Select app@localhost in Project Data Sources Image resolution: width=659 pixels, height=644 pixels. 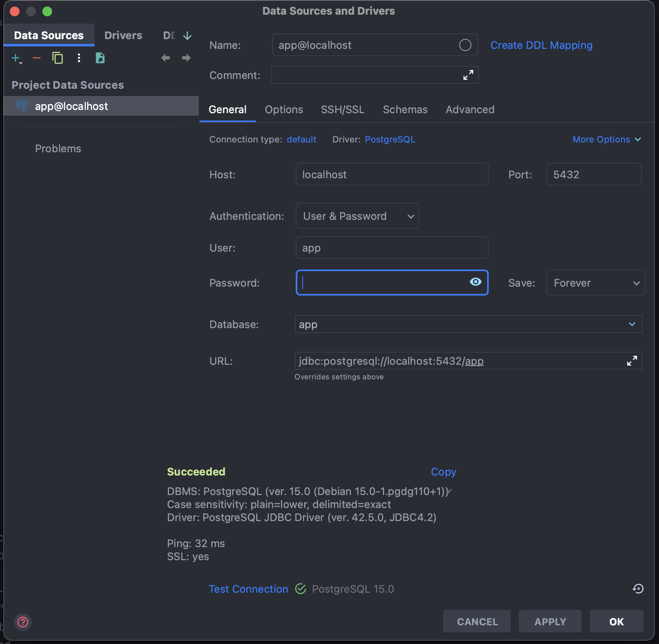(101, 106)
